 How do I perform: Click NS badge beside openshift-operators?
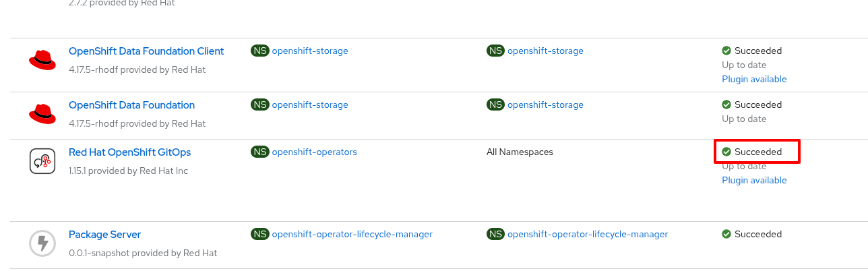point(259,152)
